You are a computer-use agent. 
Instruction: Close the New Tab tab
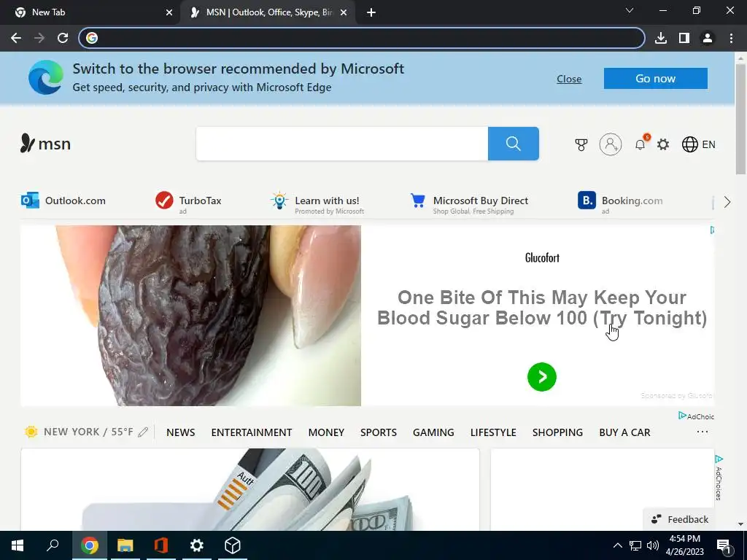[169, 13]
